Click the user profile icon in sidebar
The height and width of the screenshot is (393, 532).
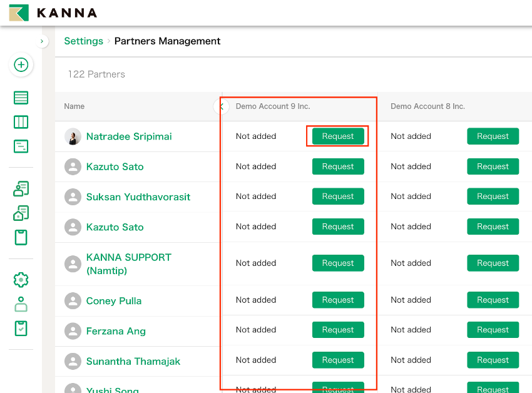pos(21,304)
